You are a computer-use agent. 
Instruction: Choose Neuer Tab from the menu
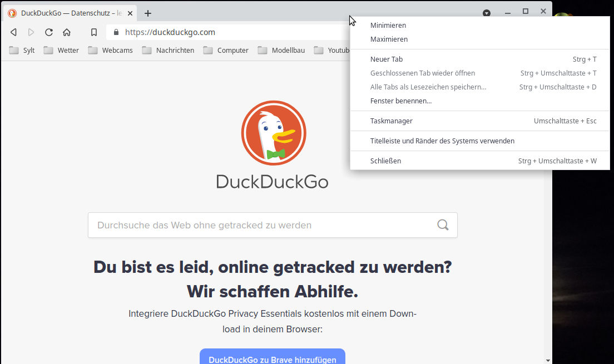(x=479, y=59)
